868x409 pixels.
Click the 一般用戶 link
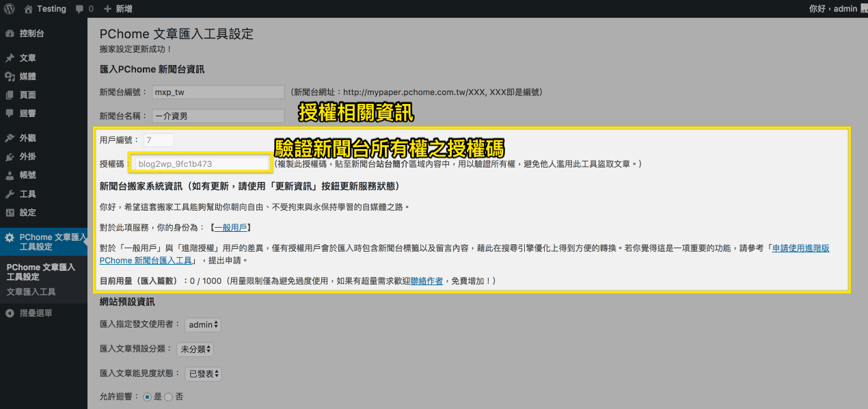tap(231, 227)
